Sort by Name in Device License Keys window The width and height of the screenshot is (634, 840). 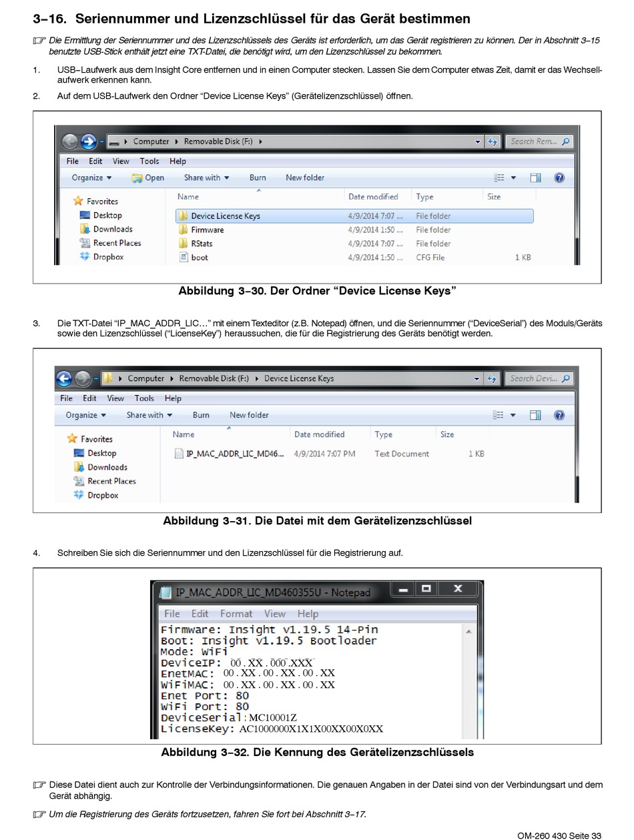coord(184,434)
